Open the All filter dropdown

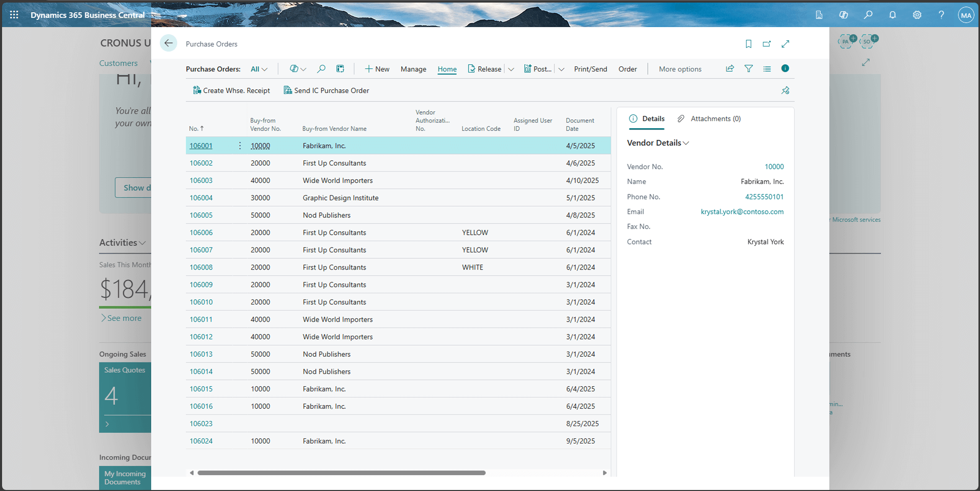click(259, 68)
